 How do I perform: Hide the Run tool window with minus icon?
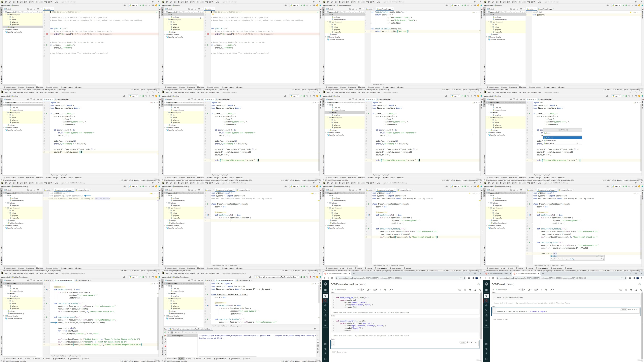318,329
